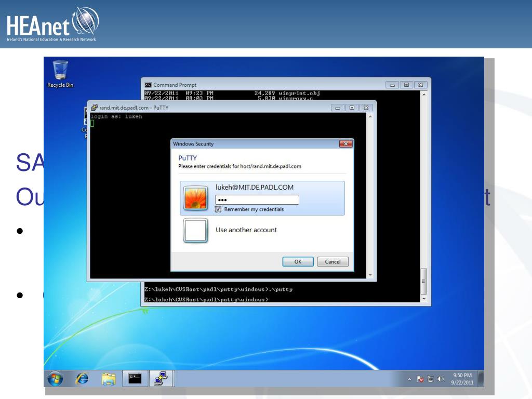Close the Windows Security dialog

345,144
